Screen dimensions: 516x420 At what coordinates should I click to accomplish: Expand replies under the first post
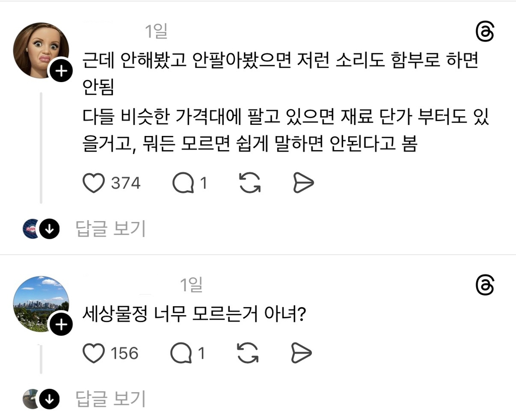pos(110,229)
